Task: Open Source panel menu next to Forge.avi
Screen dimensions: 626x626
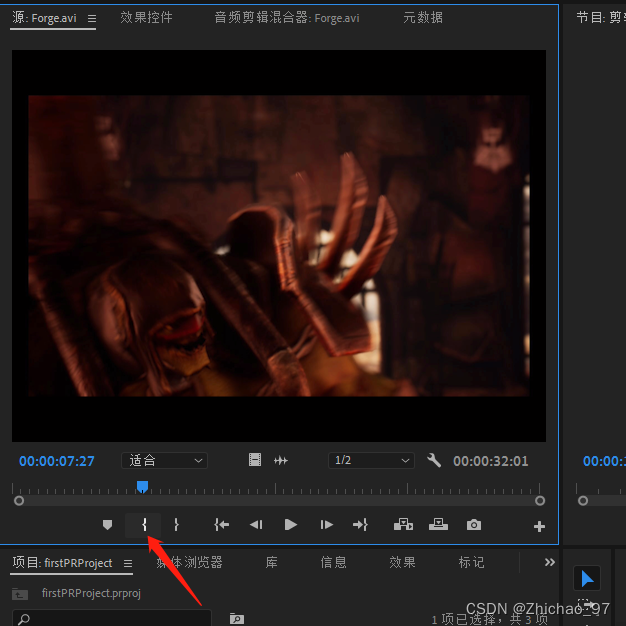Action: (92, 18)
